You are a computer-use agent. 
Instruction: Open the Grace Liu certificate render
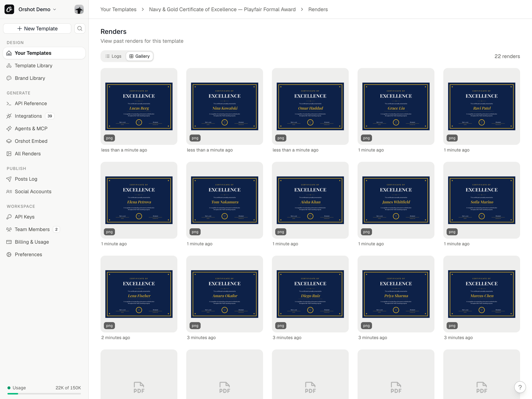pos(396,106)
